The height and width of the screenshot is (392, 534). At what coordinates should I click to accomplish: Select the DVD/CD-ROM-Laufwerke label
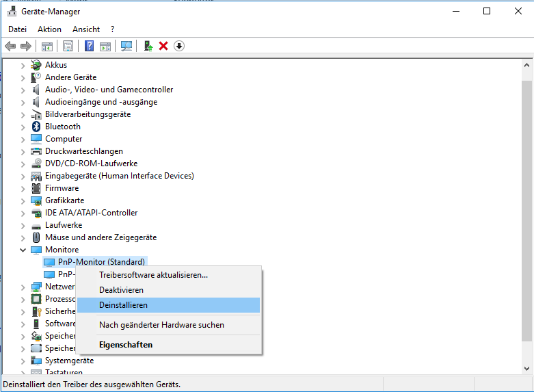pyautogui.click(x=91, y=164)
